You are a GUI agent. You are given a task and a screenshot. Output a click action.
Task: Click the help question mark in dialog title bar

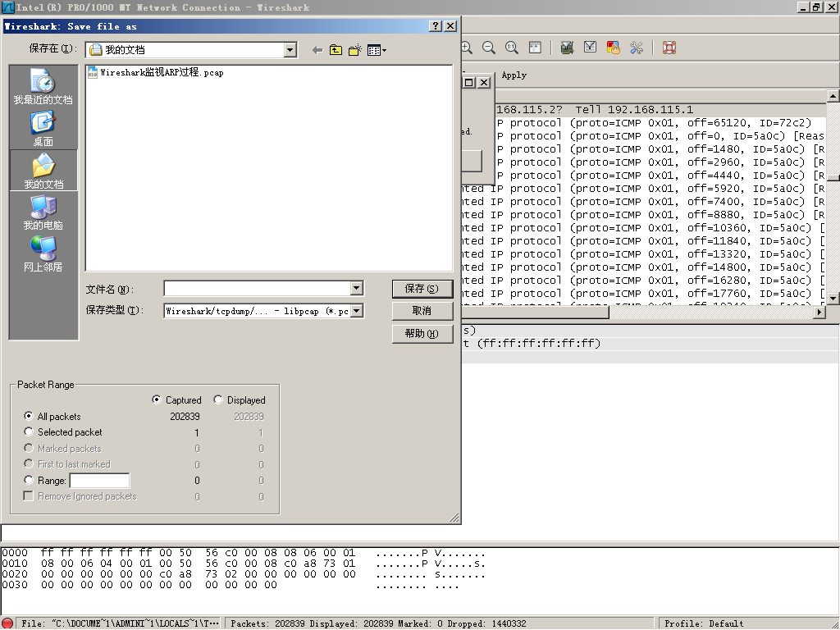pos(436,26)
